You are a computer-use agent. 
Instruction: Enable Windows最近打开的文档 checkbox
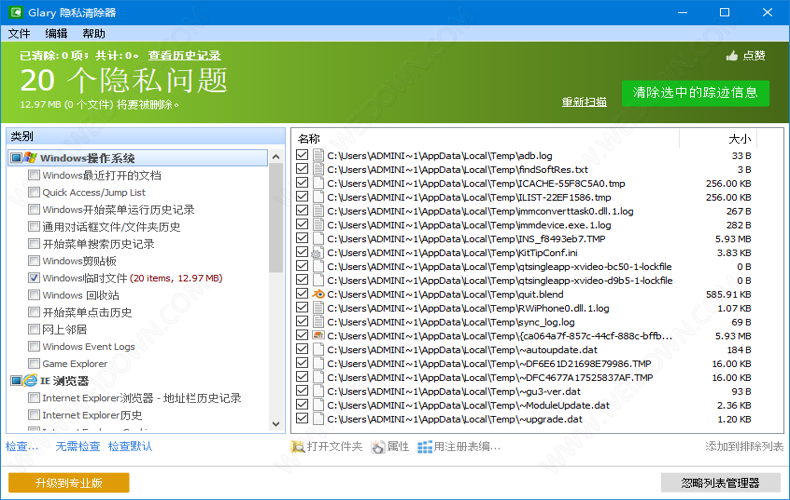[34, 175]
